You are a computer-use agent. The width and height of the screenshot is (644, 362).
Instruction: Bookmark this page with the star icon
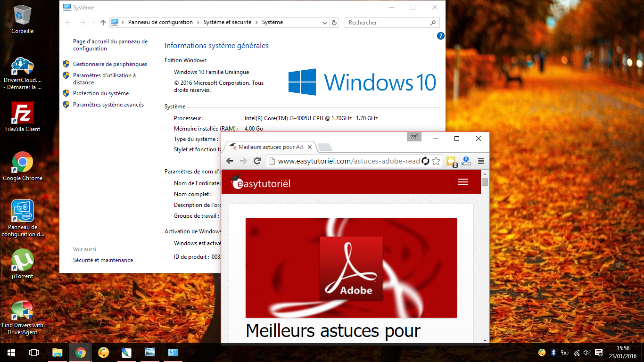coord(436,161)
